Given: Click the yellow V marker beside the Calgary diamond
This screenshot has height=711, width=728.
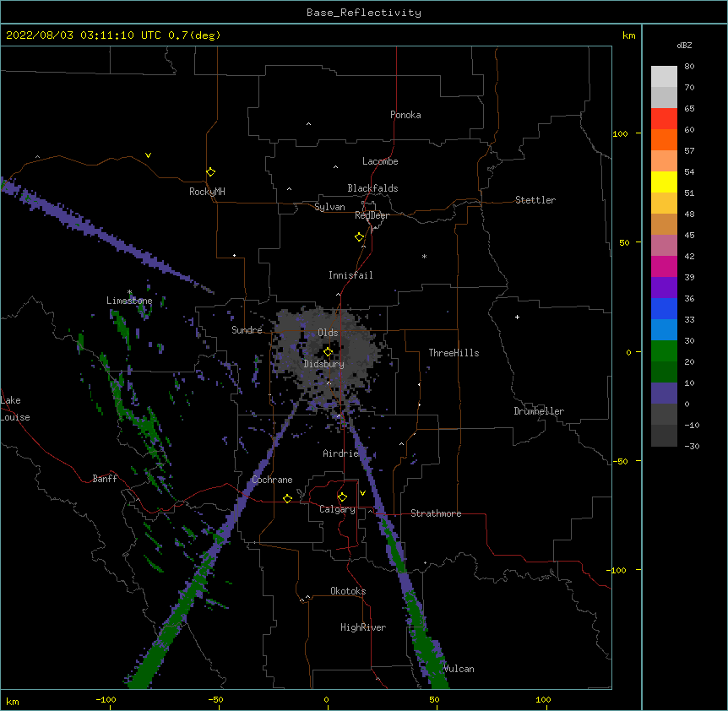Looking at the screenshot, I should coord(362,493).
